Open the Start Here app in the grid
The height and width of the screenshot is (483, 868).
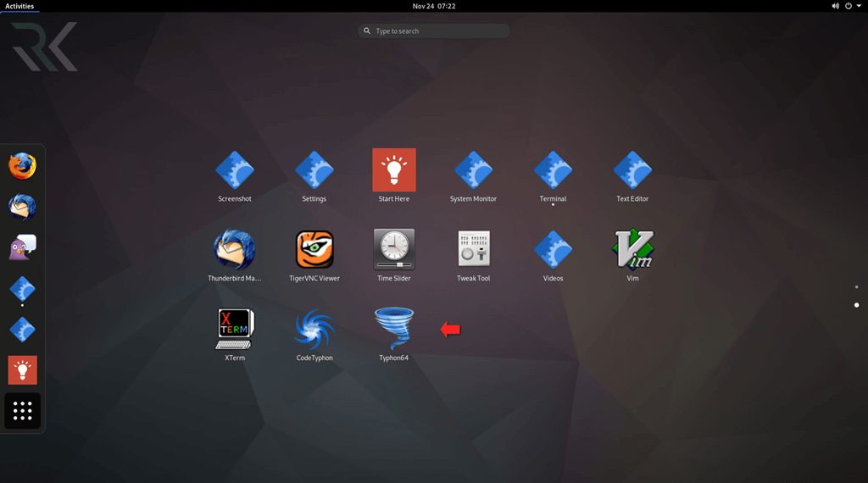point(393,169)
